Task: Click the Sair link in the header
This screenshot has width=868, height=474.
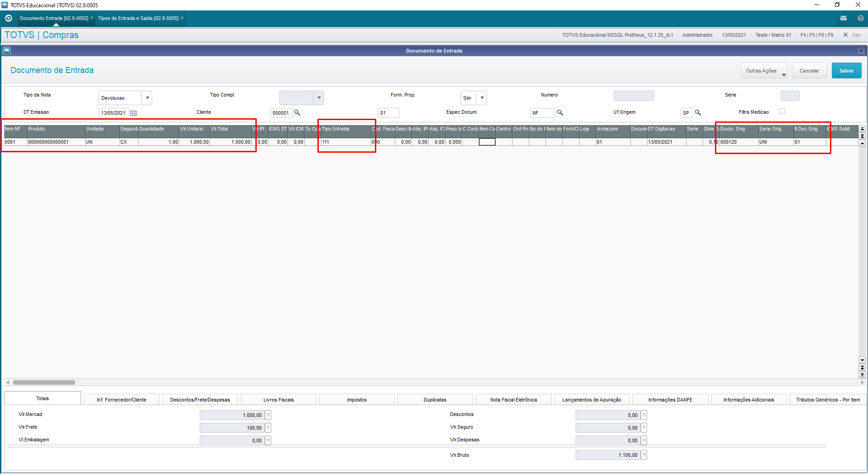Action: click(856, 35)
